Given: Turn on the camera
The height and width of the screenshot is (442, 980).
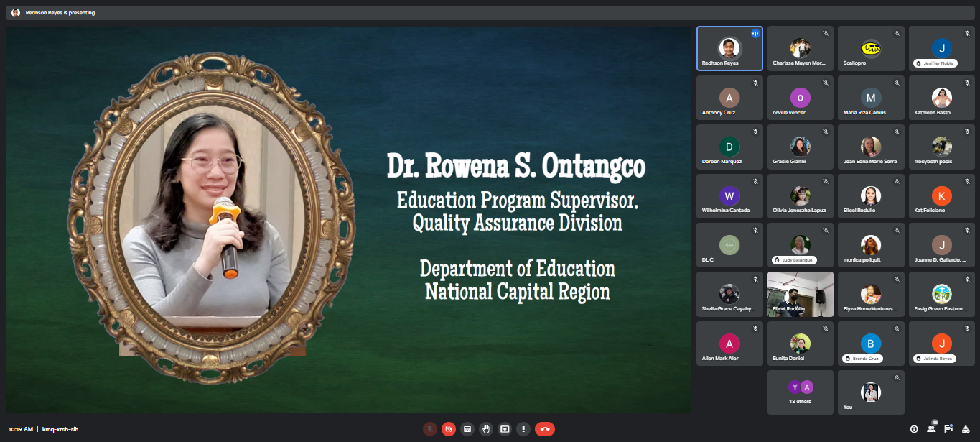Looking at the screenshot, I should 449,429.
